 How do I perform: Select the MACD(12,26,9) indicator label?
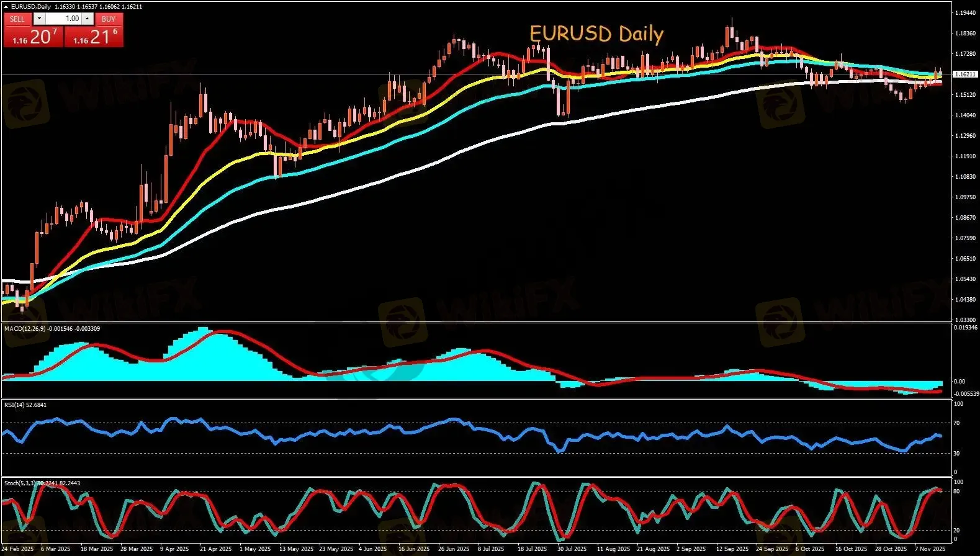click(x=25, y=328)
